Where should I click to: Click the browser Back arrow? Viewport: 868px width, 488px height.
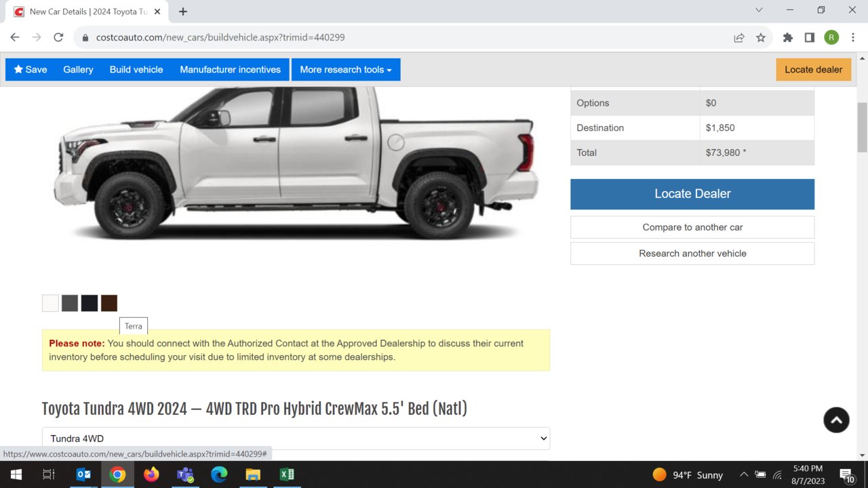[x=15, y=37]
